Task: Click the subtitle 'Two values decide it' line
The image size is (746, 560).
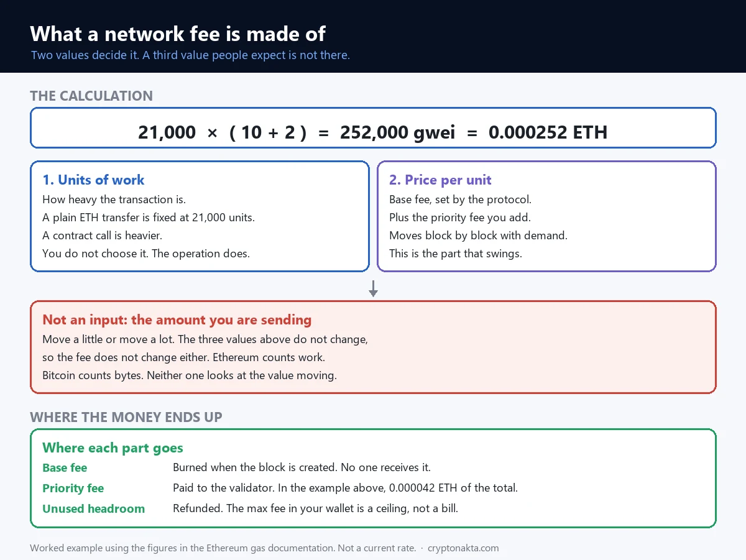Action: (190, 55)
